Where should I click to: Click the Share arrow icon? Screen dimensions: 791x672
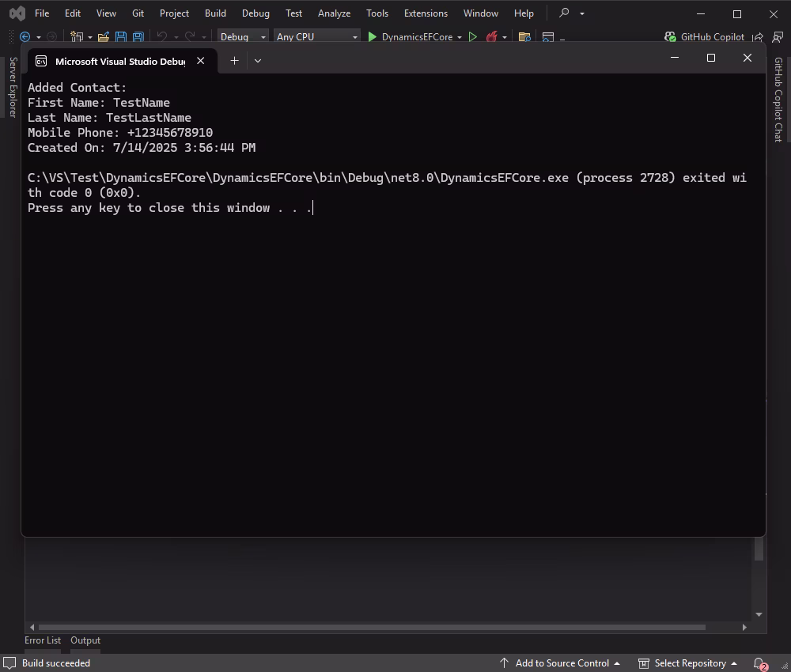click(x=758, y=37)
